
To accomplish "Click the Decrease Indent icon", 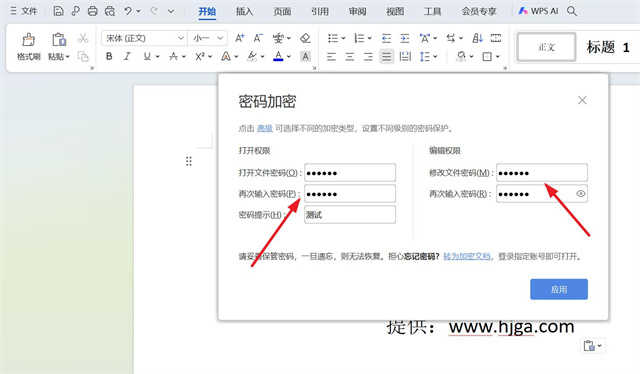I will 386,38.
